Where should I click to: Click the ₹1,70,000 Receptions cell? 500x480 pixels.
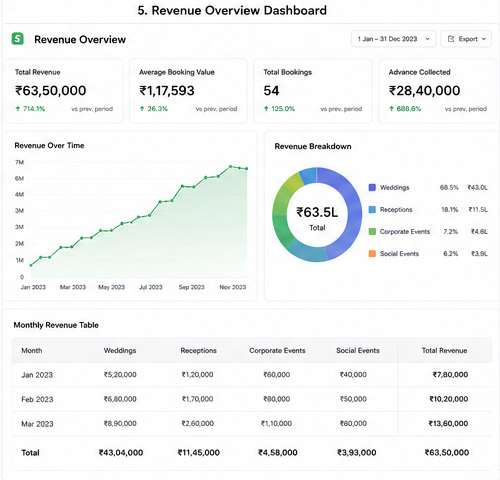tap(197, 399)
